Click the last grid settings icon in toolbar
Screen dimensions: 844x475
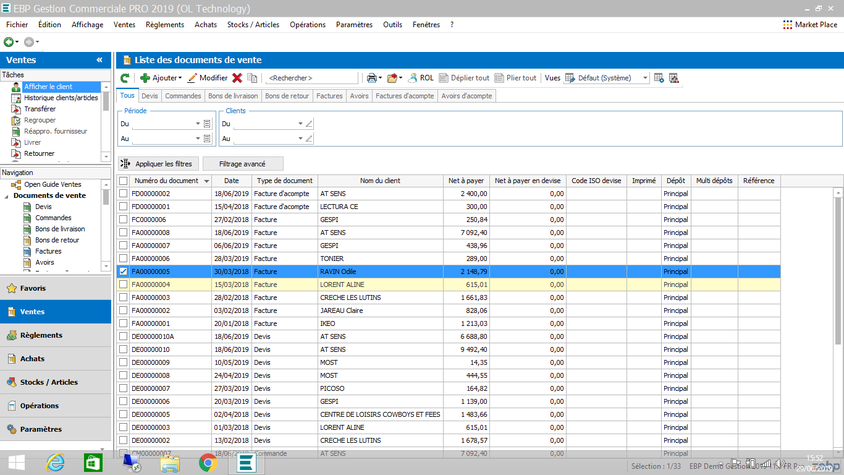[673, 78]
